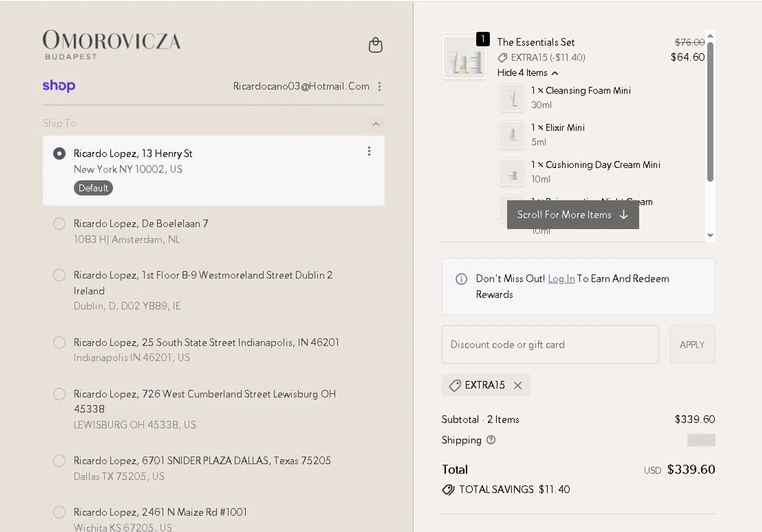Image resolution: width=762 pixels, height=532 pixels.
Task: Collapse items via Hide 4 Items
Action: pyautogui.click(x=527, y=73)
